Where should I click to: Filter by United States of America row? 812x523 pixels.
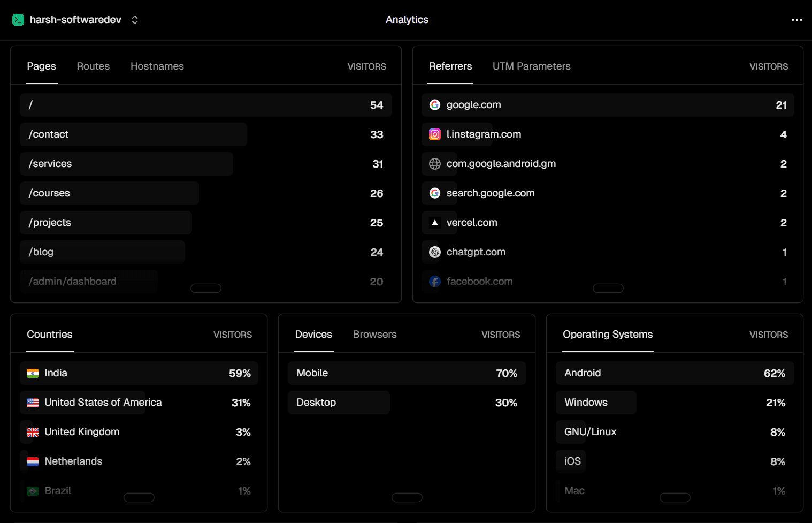tap(139, 403)
